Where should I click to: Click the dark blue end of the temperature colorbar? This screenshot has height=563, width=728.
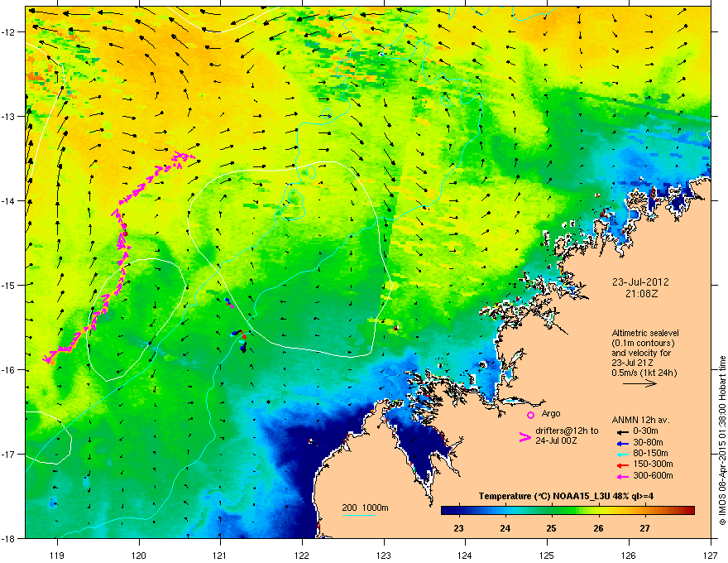(x=447, y=510)
